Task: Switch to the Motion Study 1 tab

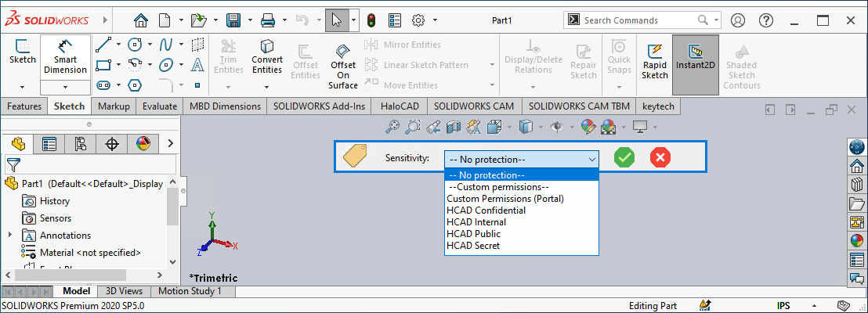Action: point(190,291)
